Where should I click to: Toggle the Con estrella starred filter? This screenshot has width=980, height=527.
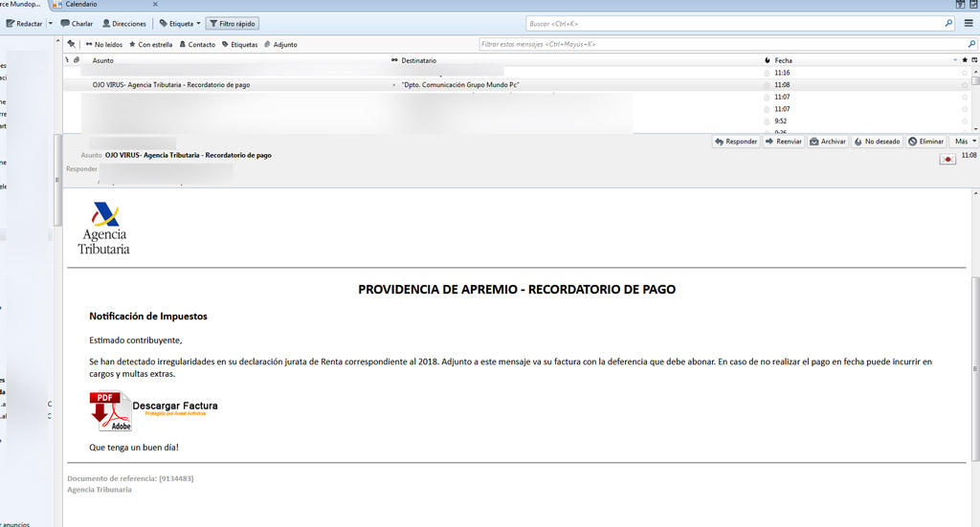[x=152, y=44]
